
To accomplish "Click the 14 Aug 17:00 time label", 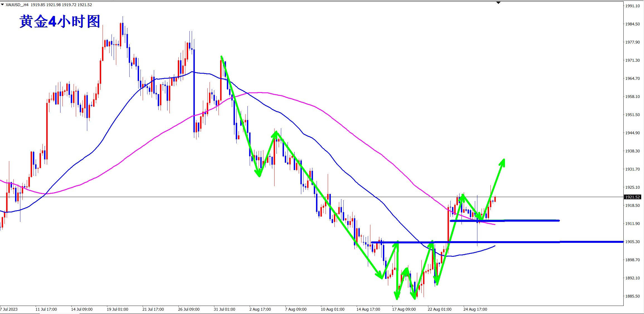I will point(368,309).
